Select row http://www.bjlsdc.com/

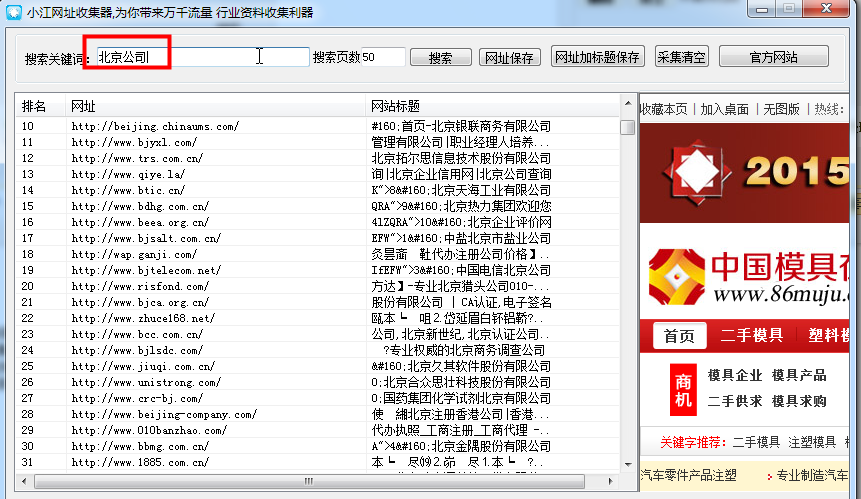318,350
